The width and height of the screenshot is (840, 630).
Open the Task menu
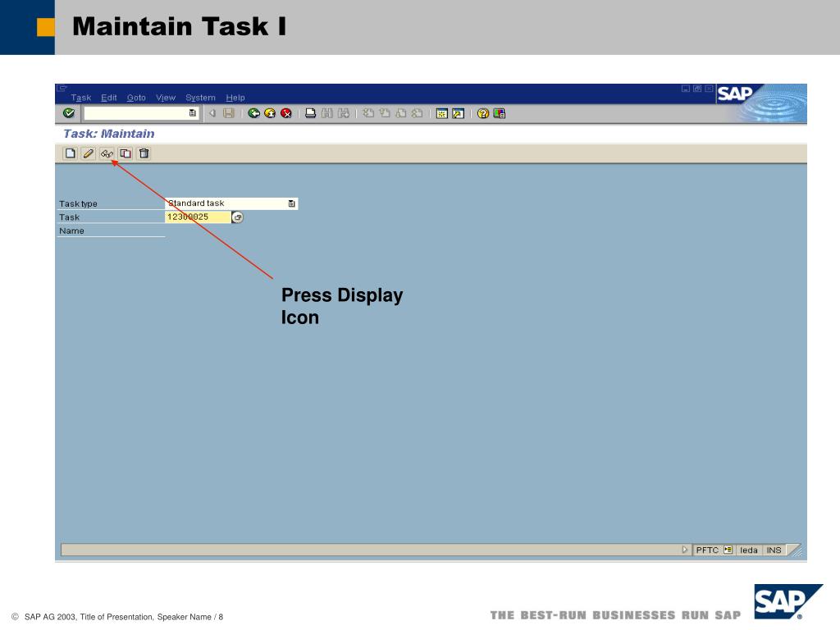[x=81, y=98]
